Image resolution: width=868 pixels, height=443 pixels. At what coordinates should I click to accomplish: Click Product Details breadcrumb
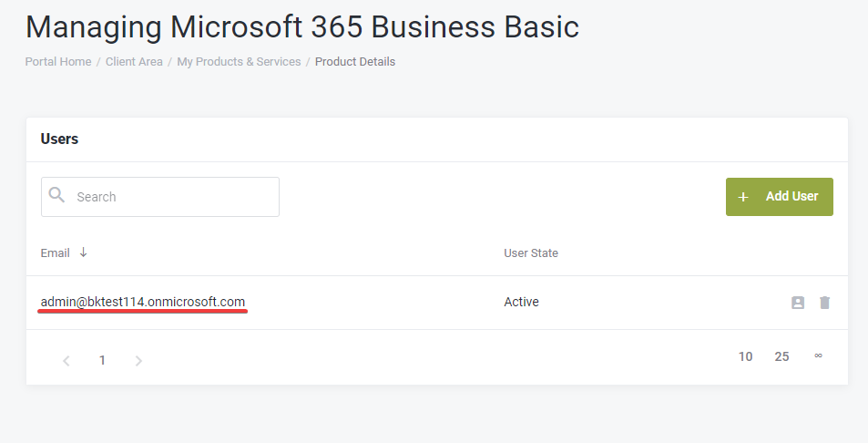(x=355, y=61)
